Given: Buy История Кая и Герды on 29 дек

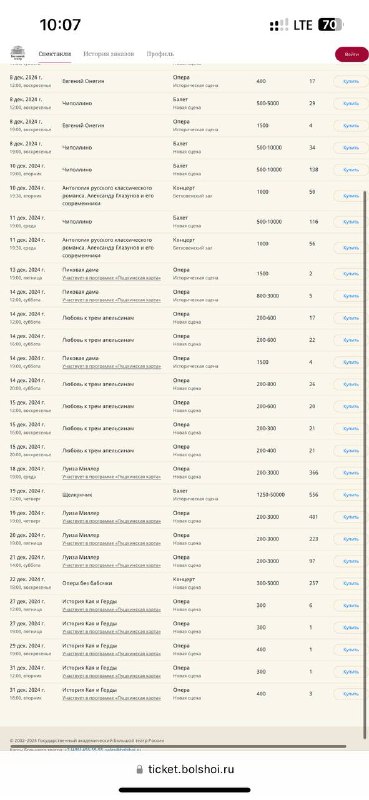Looking at the screenshot, I should (351, 649).
